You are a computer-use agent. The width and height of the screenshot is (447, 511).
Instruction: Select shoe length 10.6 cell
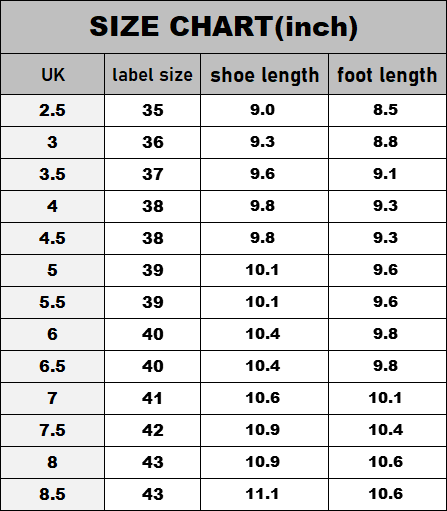[265, 398]
